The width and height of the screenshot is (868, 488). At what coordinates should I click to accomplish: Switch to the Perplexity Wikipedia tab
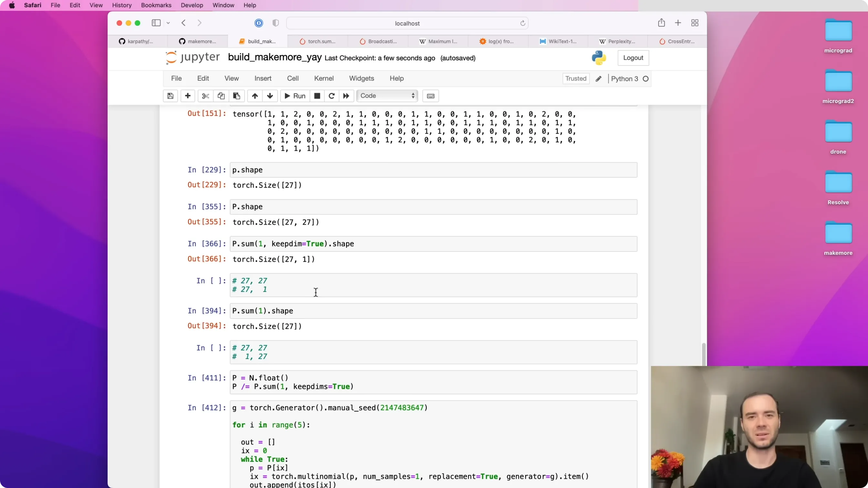pyautogui.click(x=617, y=41)
